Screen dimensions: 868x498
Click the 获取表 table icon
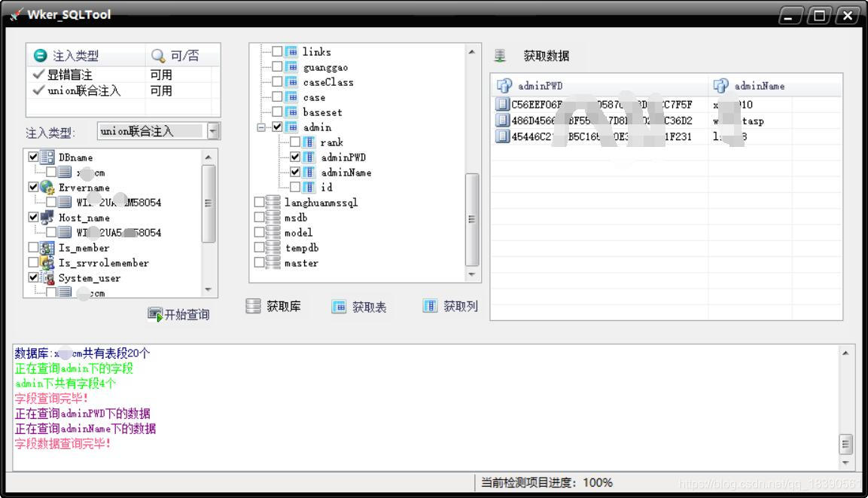pyautogui.click(x=339, y=307)
